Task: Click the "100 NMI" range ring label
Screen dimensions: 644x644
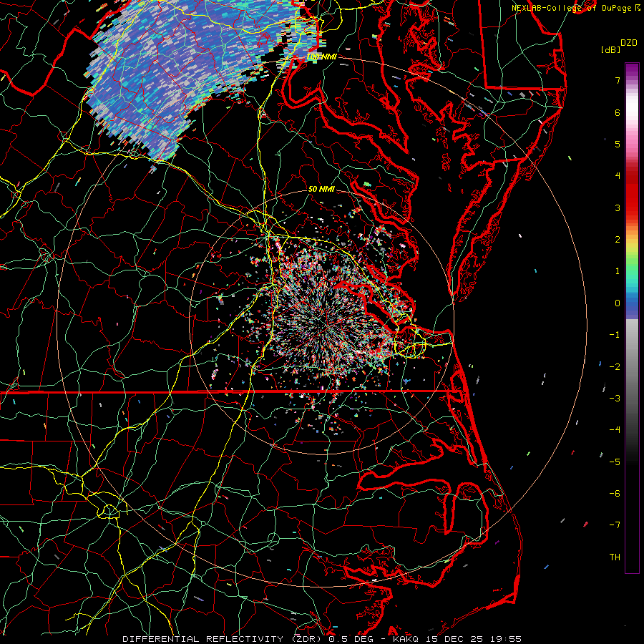Action: [321, 57]
